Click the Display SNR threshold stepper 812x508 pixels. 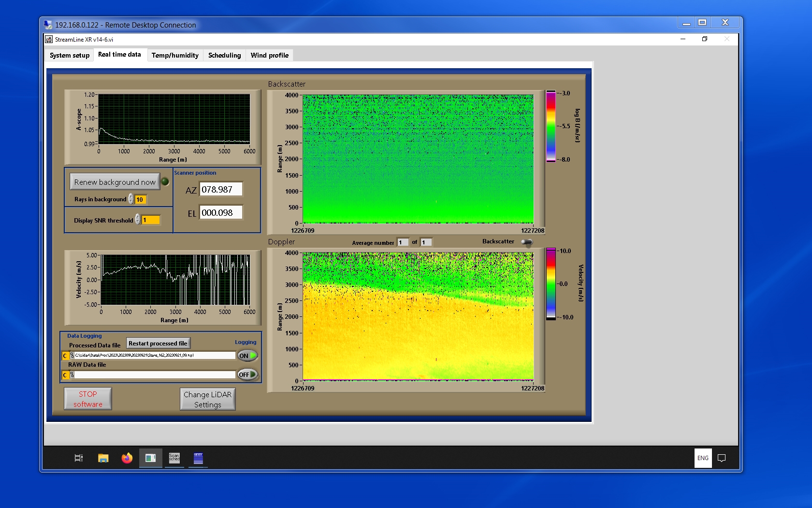tap(138, 220)
